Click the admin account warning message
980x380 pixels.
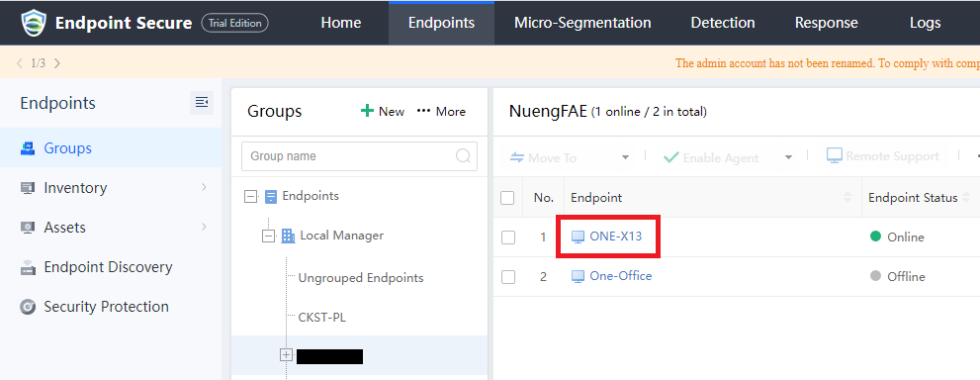(x=828, y=63)
